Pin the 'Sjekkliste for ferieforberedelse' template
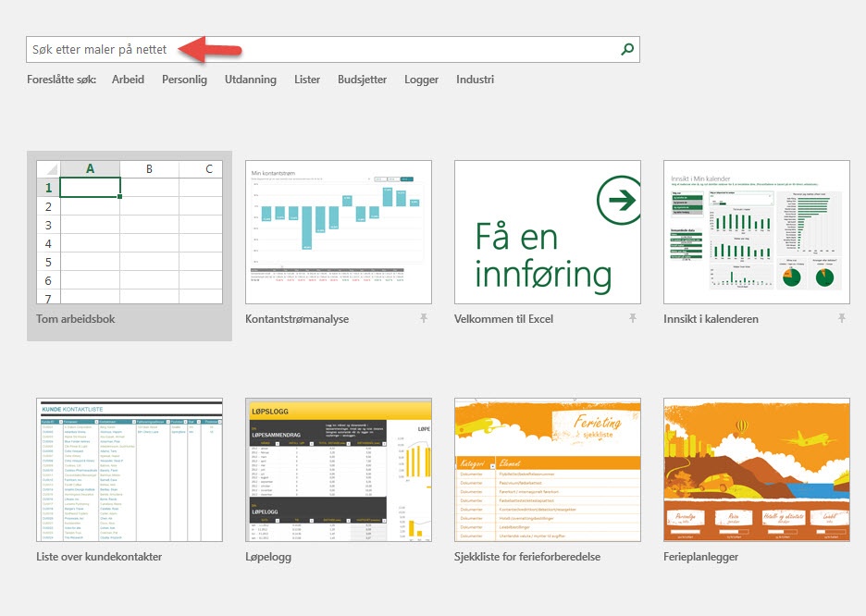Image resolution: width=866 pixels, height=616 pixels. [x=631, y=557]
